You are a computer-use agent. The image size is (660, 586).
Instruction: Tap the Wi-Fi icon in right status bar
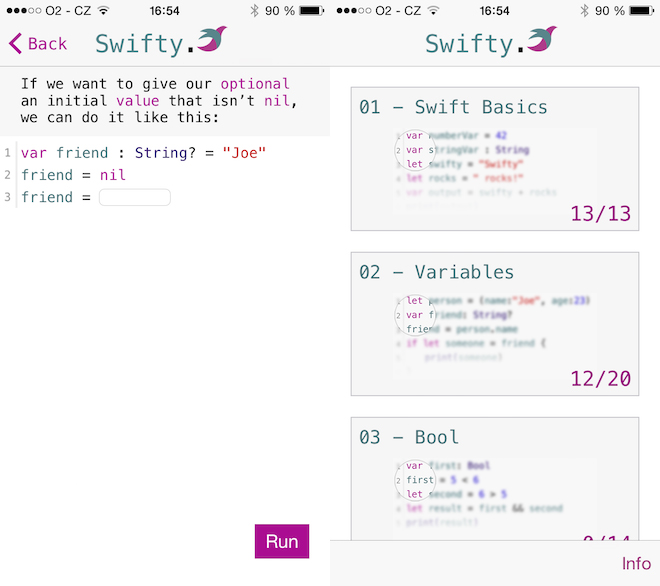coord(433,10)
